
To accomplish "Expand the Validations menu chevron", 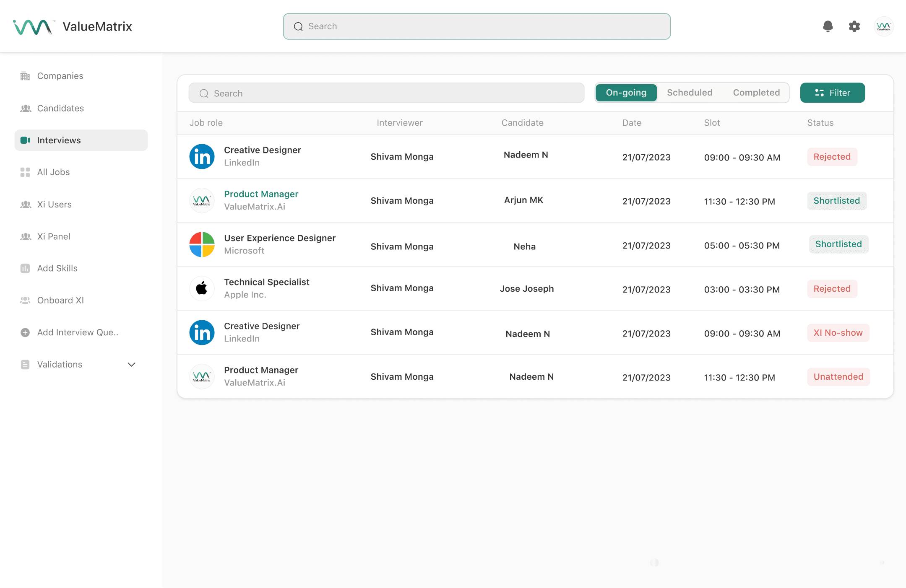I will point(131,365).
